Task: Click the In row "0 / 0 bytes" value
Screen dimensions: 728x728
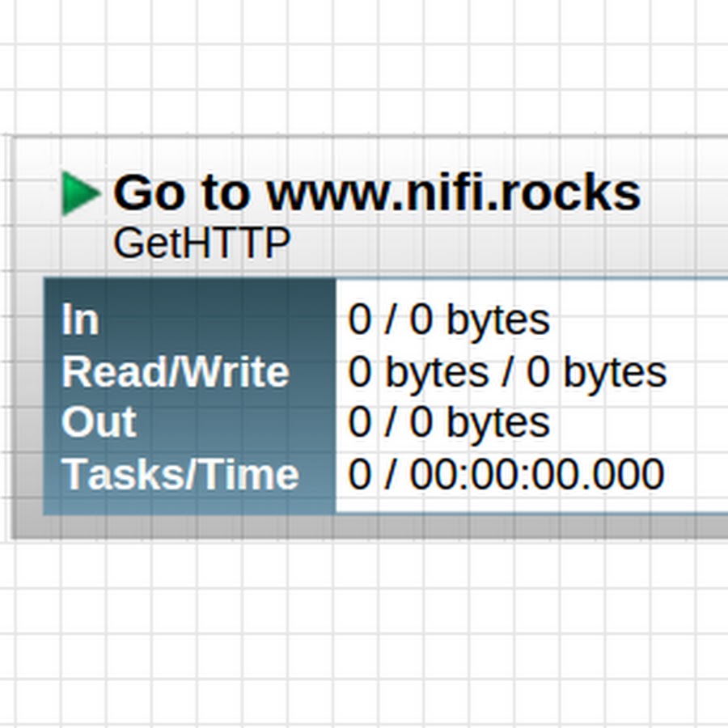Action: (x=448, y=320)
